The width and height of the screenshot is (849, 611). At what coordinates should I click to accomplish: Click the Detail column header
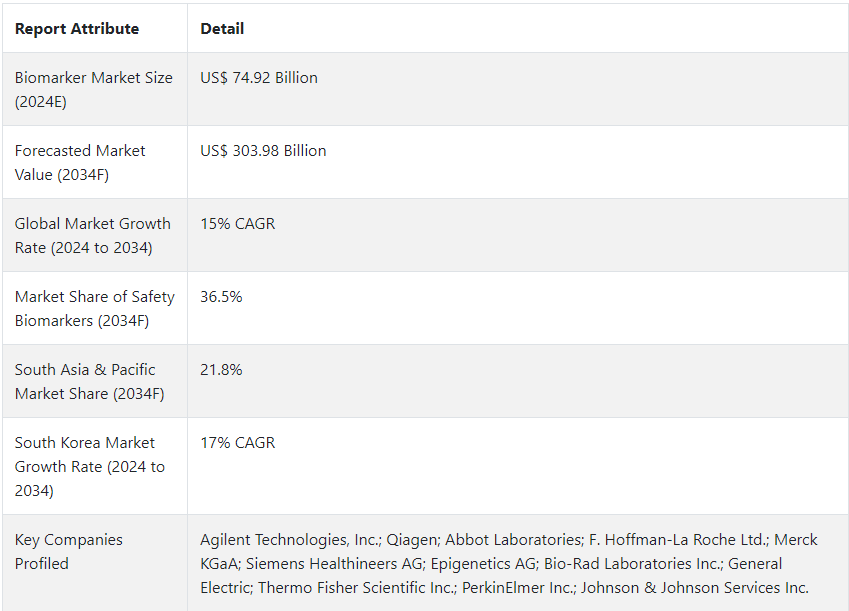pyautogui.click(x=222, y=29)
